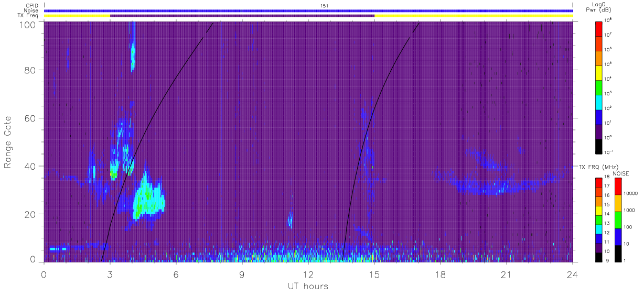Click UT hours tick label 24
Screen dimensions: 644x297
pos(573,274)
